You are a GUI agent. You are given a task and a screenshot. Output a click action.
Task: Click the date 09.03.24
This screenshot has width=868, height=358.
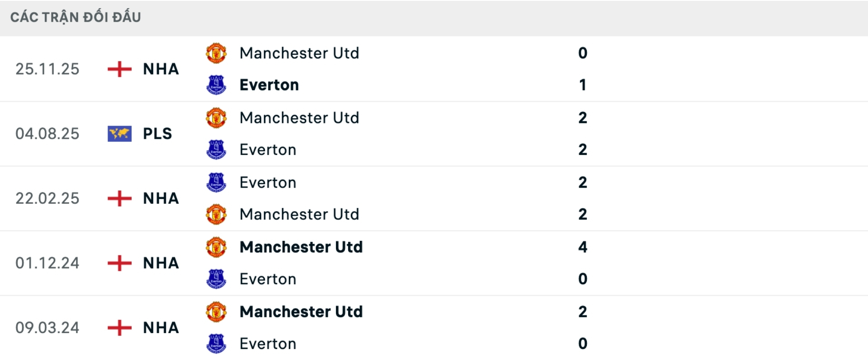(x=47, y=328)
